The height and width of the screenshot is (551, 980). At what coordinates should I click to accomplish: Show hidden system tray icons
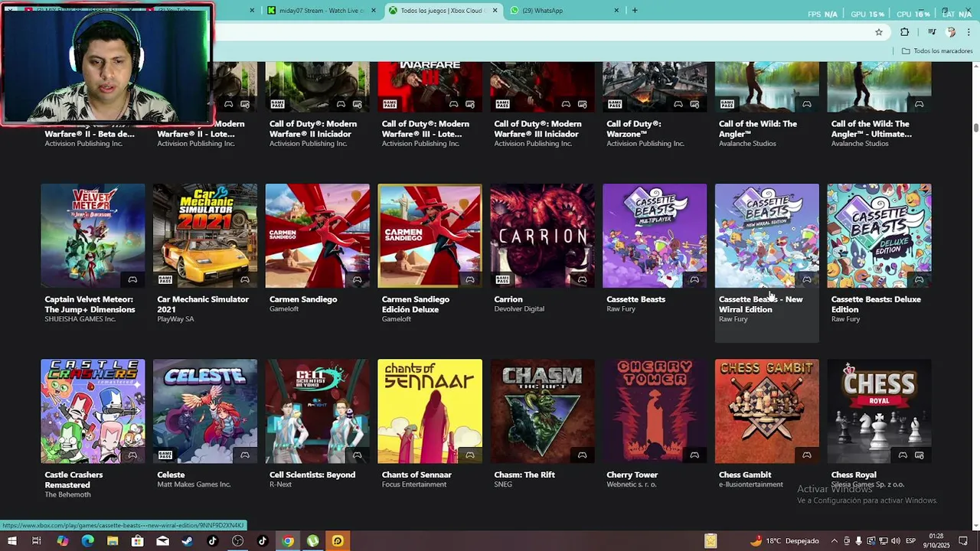[x=834, y=541]
